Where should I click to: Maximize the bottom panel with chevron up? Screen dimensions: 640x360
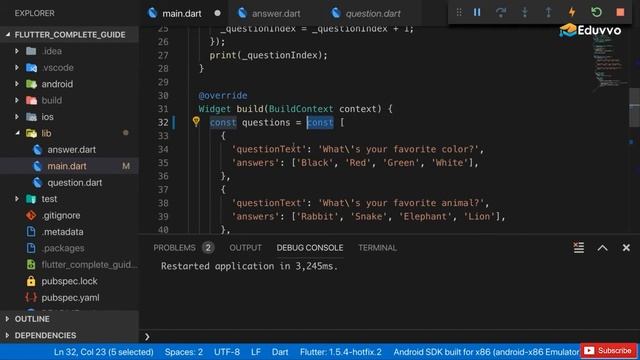point(602,248)
